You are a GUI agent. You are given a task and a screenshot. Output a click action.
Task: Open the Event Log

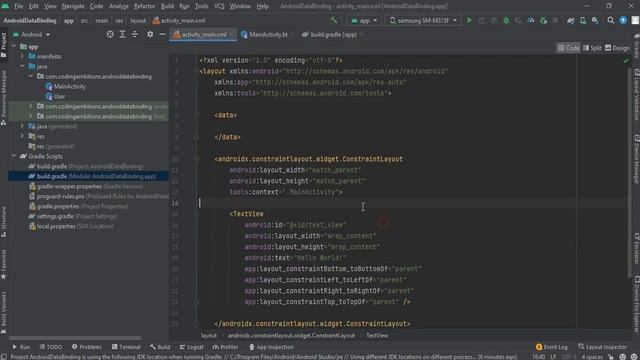pos(551,347)
